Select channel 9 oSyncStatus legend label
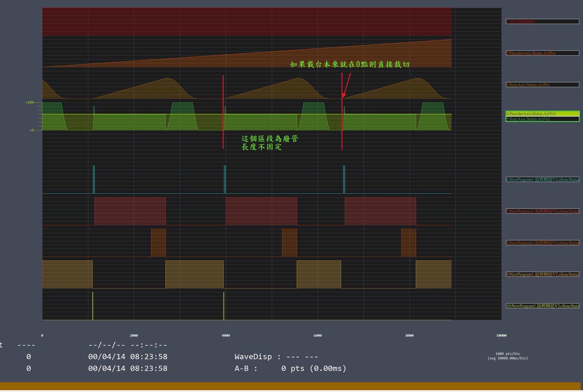The height and width of the screenshot is (392, 583). pyautogui.click(x=542, y=274)
